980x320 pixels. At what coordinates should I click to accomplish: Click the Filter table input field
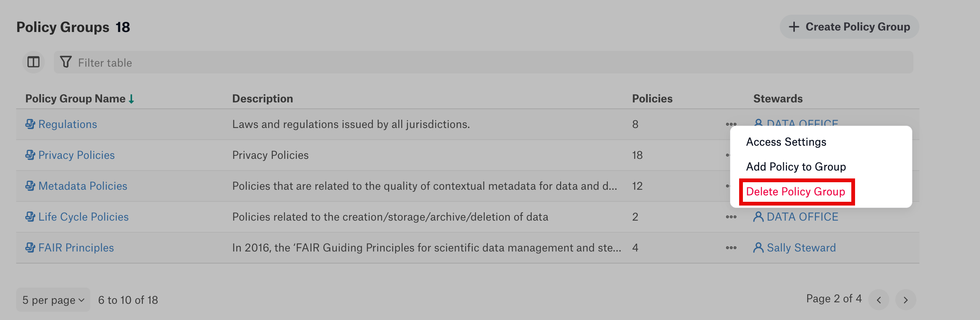[483, 62]
